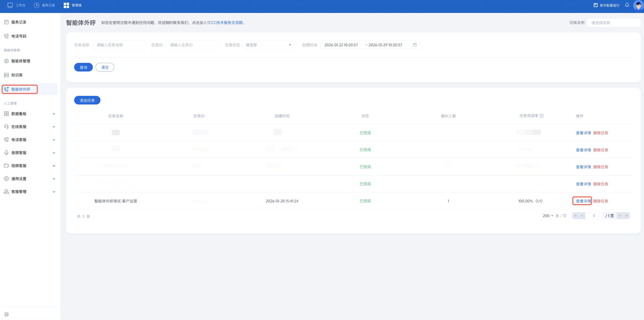Open the 任务状态 dropdown
This screenshot has width=644, height=320.
(269, 45)
